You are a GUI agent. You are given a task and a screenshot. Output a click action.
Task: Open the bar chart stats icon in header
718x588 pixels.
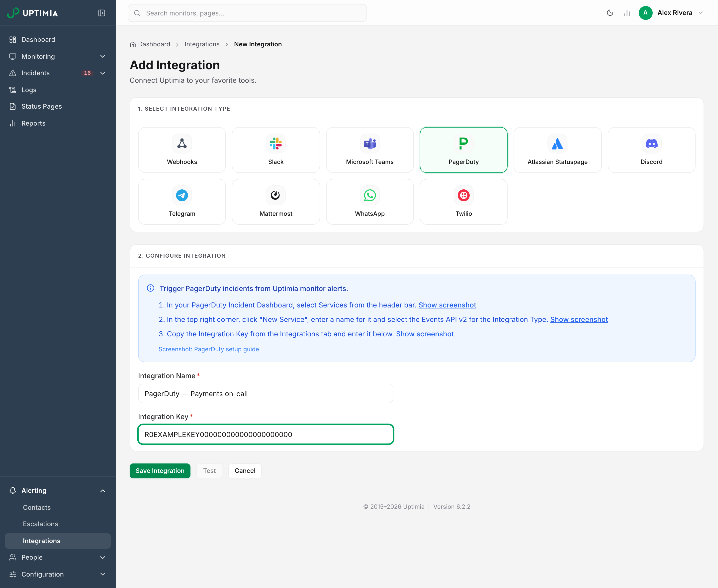pyautogui.click(x=627, y=13)
